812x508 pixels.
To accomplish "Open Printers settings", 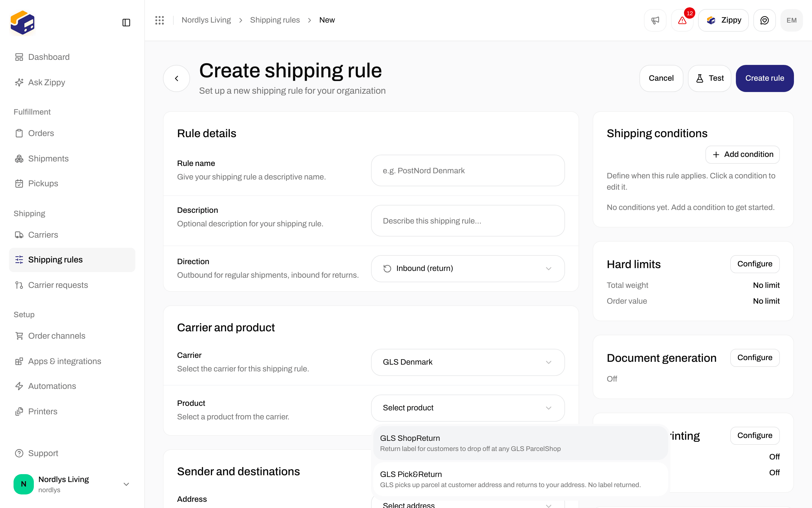I will 72,411.
